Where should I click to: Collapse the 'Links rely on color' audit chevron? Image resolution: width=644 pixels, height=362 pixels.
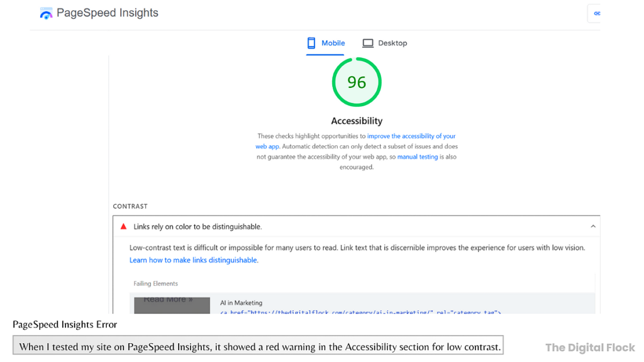[592, 226]
